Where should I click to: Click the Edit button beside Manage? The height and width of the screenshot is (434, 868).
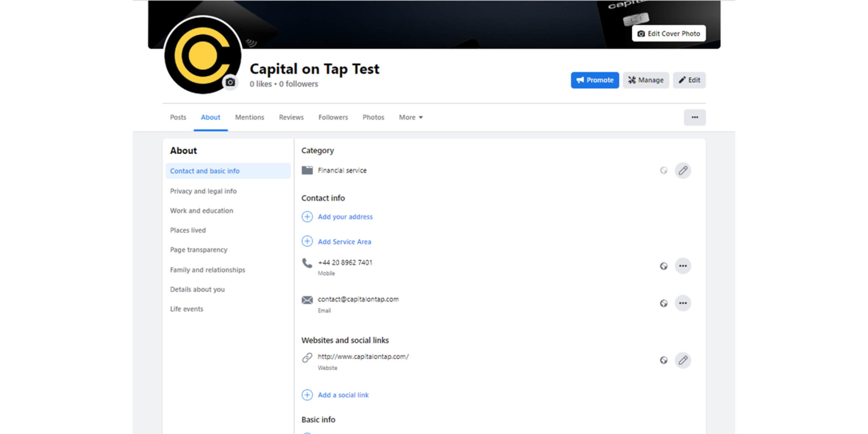pyautogui.click(x=689, y=80)
